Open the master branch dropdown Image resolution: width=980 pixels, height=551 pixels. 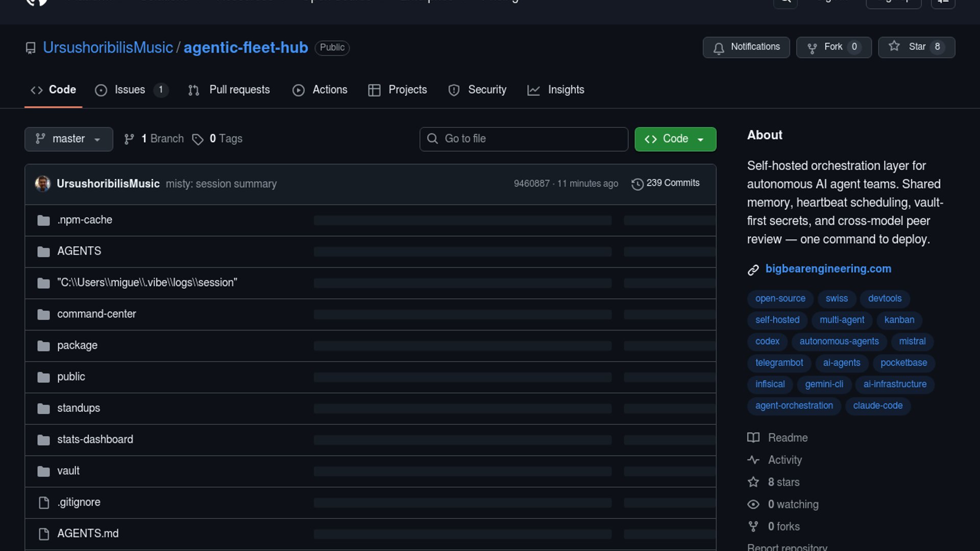[68, 139]
